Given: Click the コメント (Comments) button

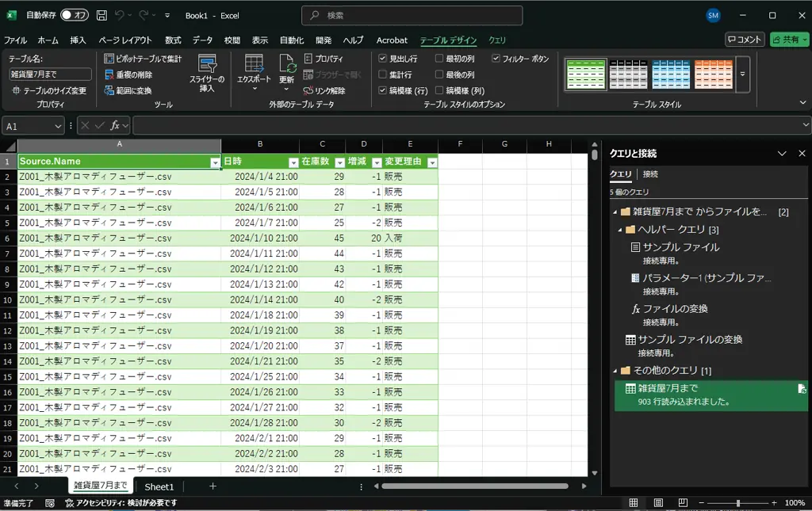Looking at the screenshot, I should pos(745,40).
